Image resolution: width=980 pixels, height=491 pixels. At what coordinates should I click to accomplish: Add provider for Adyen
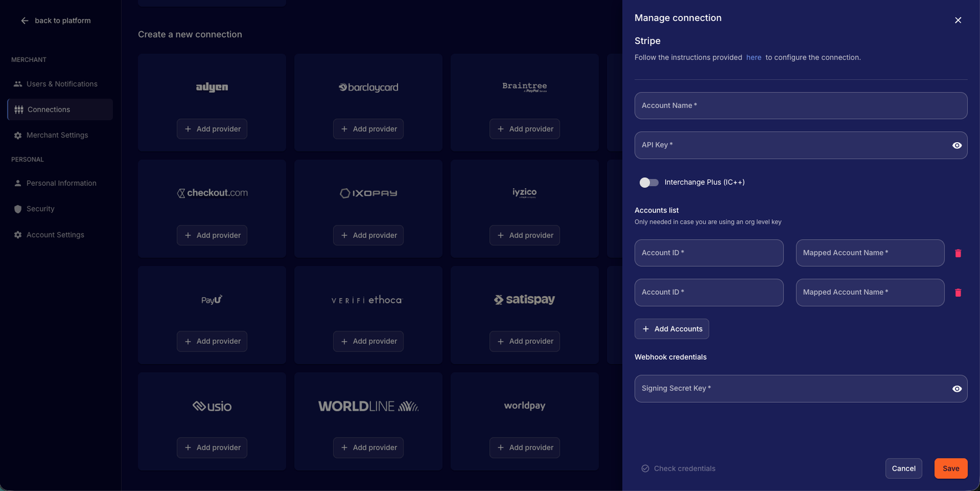point(212,129)
